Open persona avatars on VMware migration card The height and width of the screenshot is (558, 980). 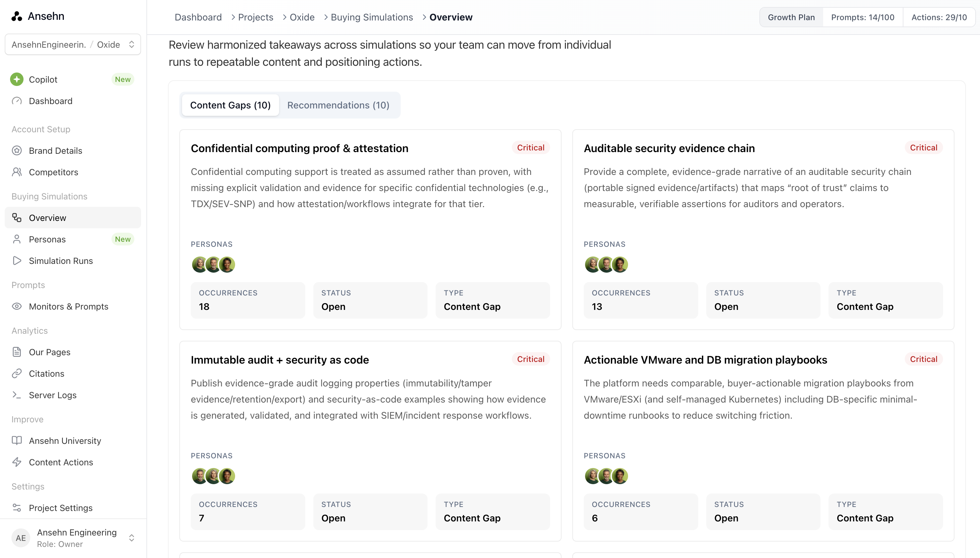606,476
